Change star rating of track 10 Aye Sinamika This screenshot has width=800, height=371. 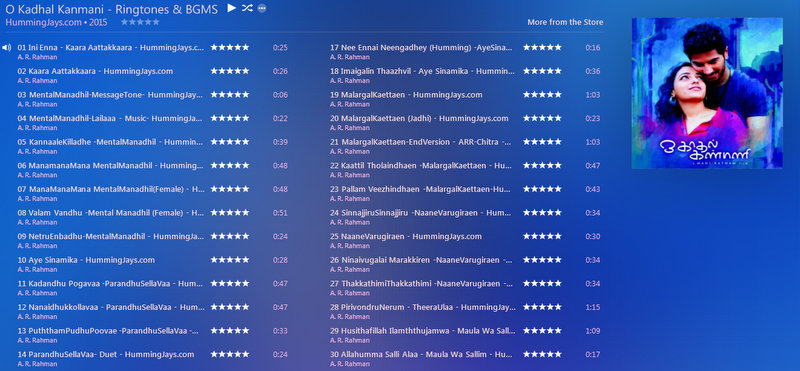(x=230, y=260)
